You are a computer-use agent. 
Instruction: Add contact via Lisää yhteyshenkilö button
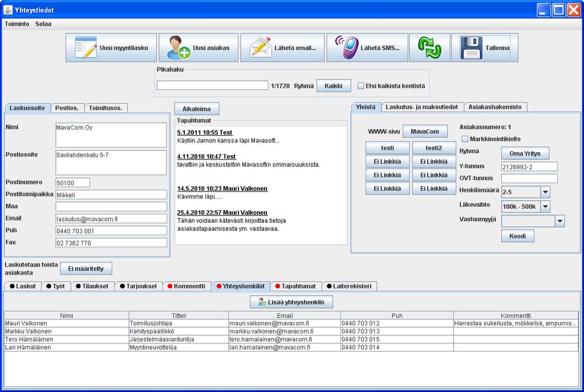(x=291, y=302)
